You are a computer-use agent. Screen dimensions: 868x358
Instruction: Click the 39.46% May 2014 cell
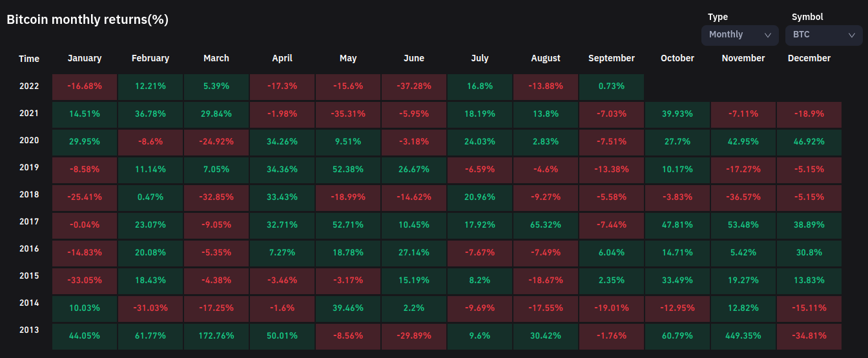(348, 308)
